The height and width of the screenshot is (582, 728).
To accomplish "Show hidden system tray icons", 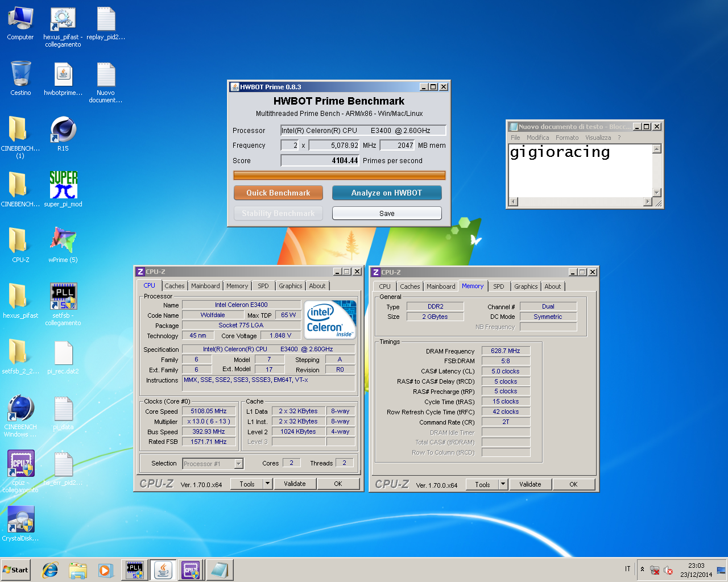I will click(642, 569).
